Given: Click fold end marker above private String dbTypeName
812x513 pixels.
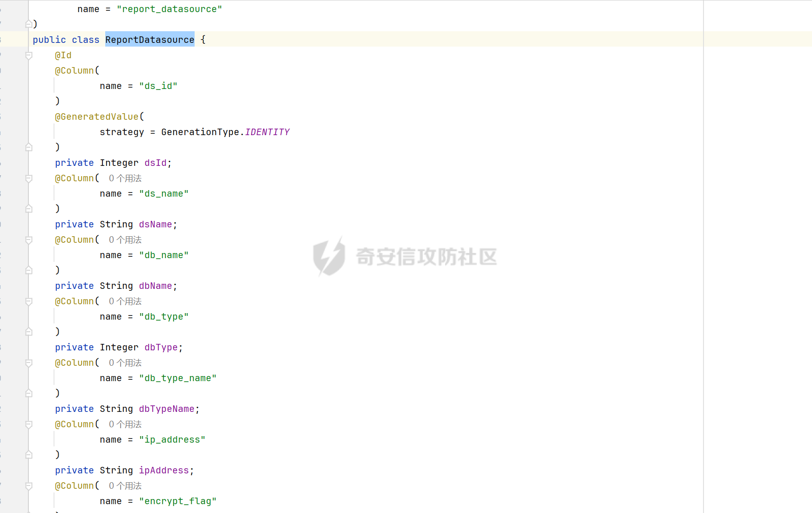Looking at the screenshot, I should 29,393.
